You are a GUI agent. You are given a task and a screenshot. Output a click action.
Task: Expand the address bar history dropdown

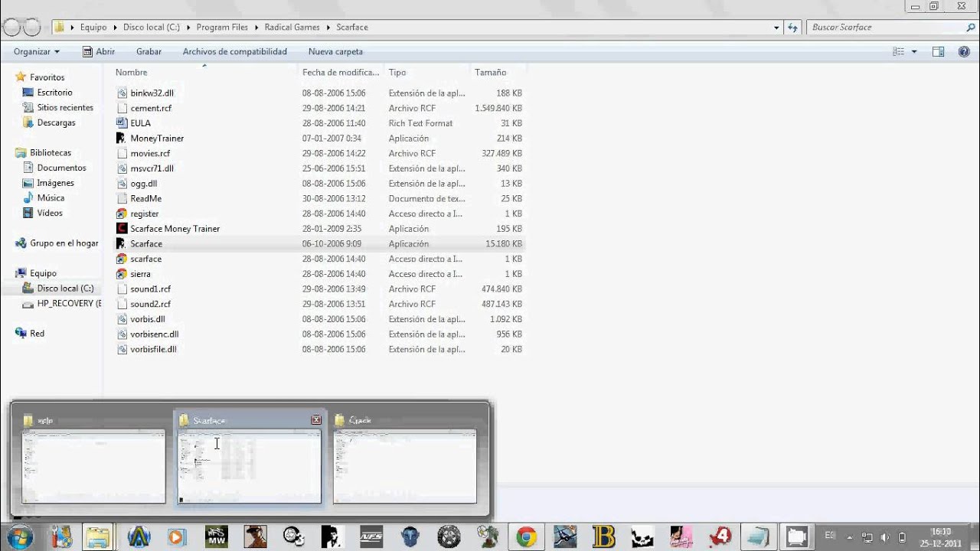[x=776, y=27]
